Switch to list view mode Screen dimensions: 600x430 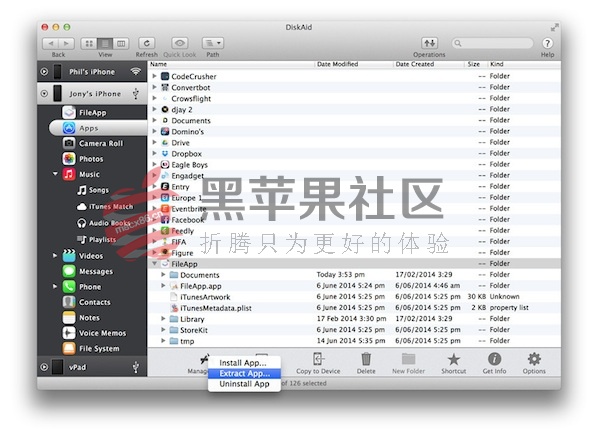click(105, 43)
